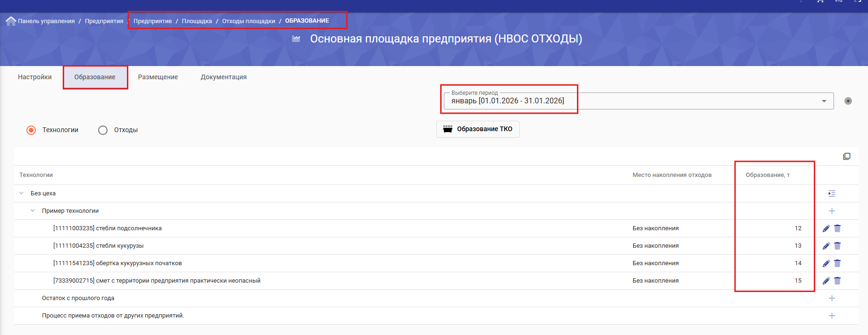Go to Предприятия breadcrumb link
Screen dimensions: 868x335
coord(104,21)
